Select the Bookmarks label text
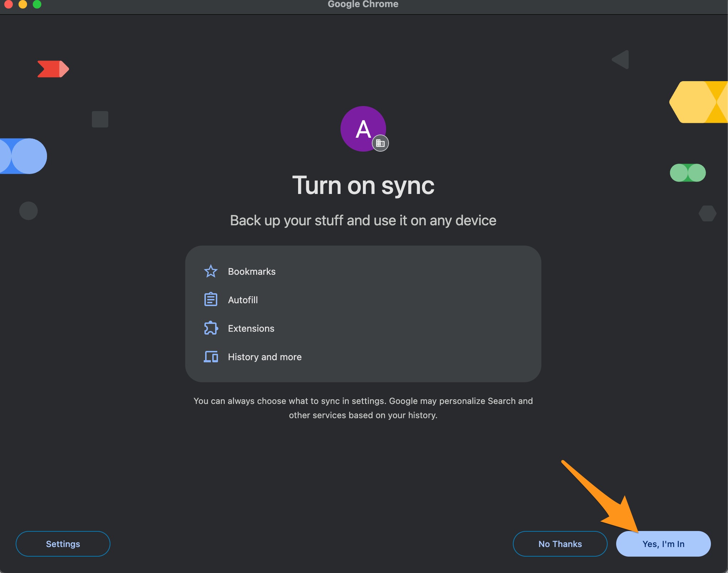Screen dimensions: 728x573 click(x=251, y=272)
